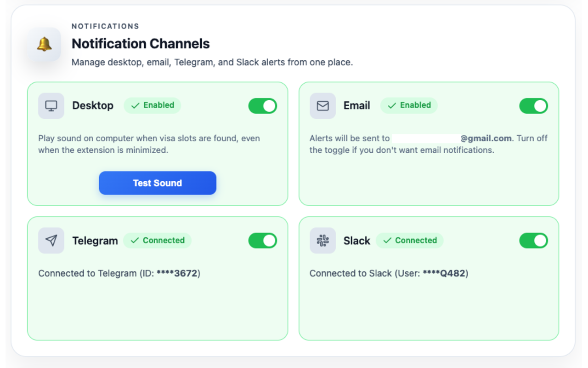Disable Desktop notifications toggle

[262, 106]
